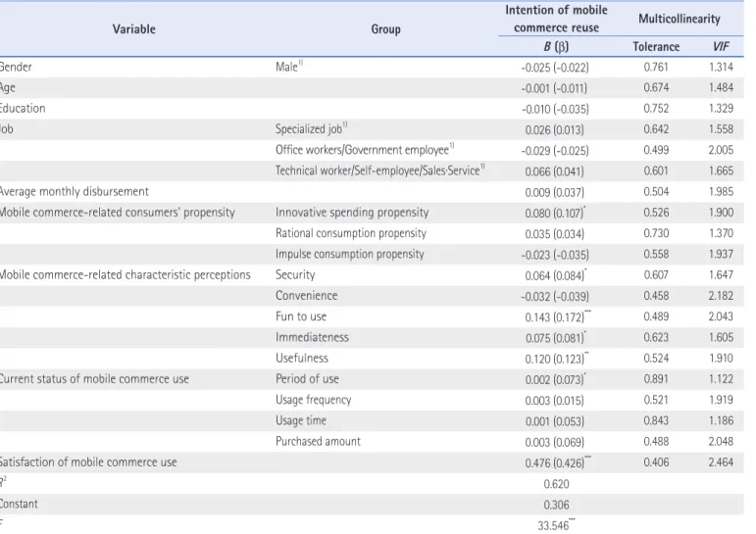Select 'Technical worker/Self-employee/Sales·Service' cell

tap(380, 170)
